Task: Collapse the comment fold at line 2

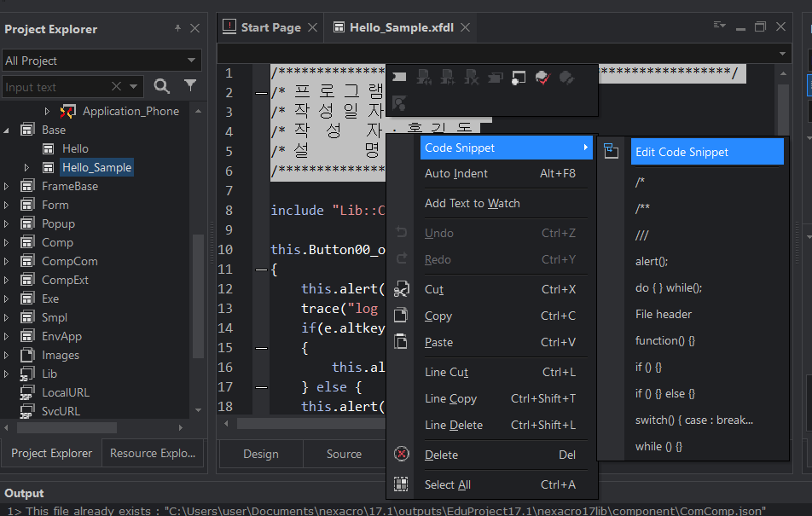Action: 262,93
